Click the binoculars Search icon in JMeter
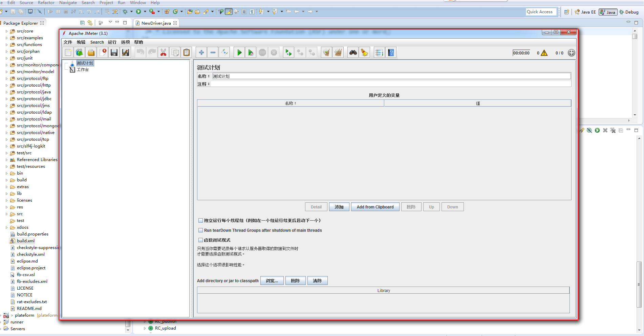This screenshot has width=644, height=336. coord(353,52)
